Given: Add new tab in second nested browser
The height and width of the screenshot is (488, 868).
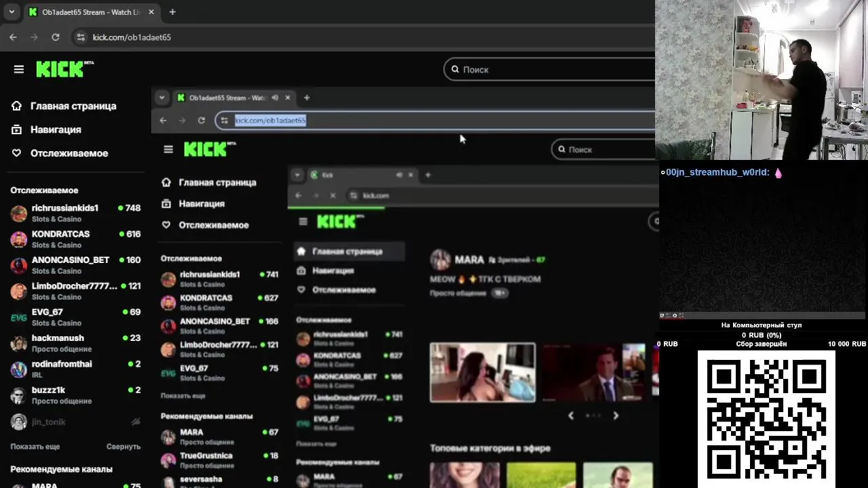Looking at the screenshot, I should (307, 98).
